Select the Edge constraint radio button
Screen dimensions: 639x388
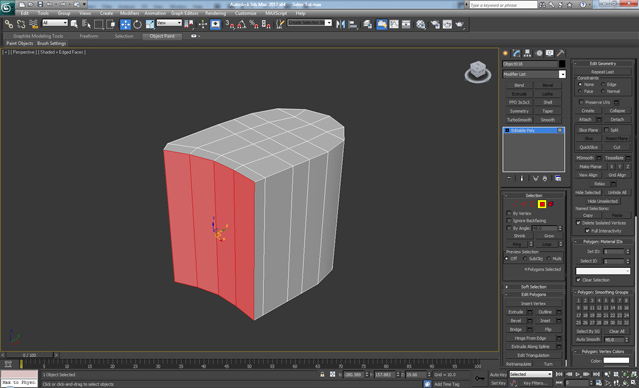pos(603,84)
